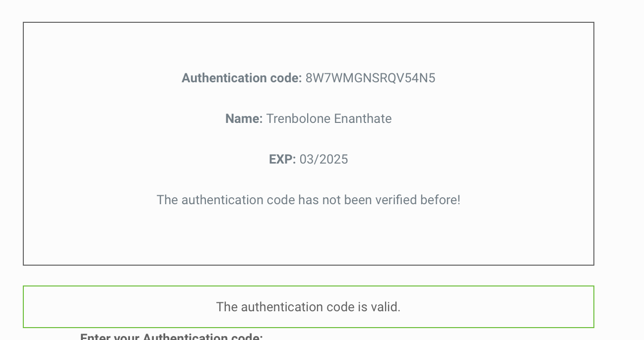Click "Enter your" at the bottom prompt
This screenshot has height=340, width=644.
tap(110, 337)
